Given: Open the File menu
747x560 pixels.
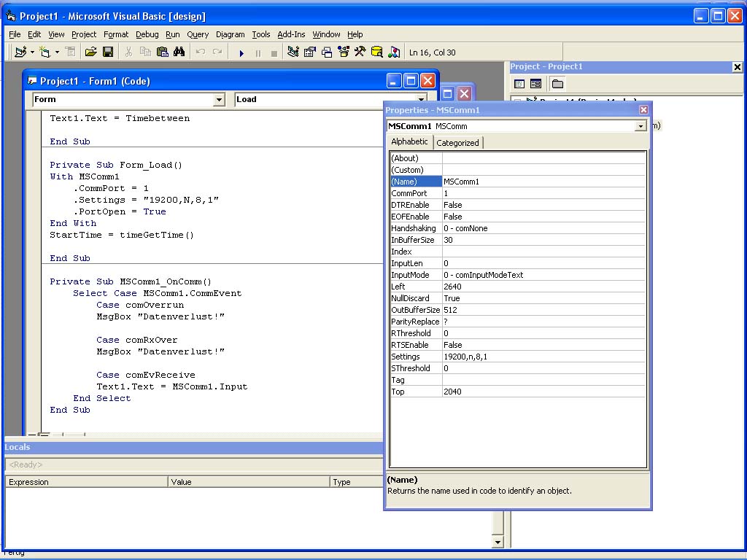Looking at the screenshot, I should click(15, 34).
